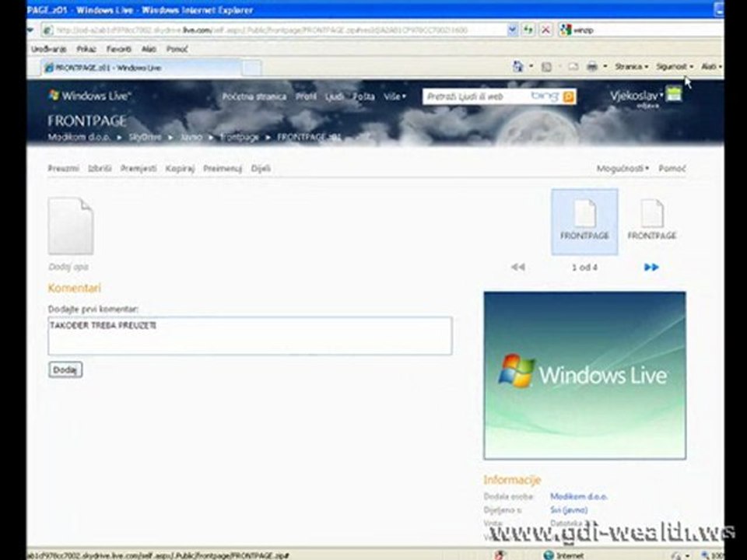
Task: Click the Internet zone globe in status bar
Action: [549, 555]
